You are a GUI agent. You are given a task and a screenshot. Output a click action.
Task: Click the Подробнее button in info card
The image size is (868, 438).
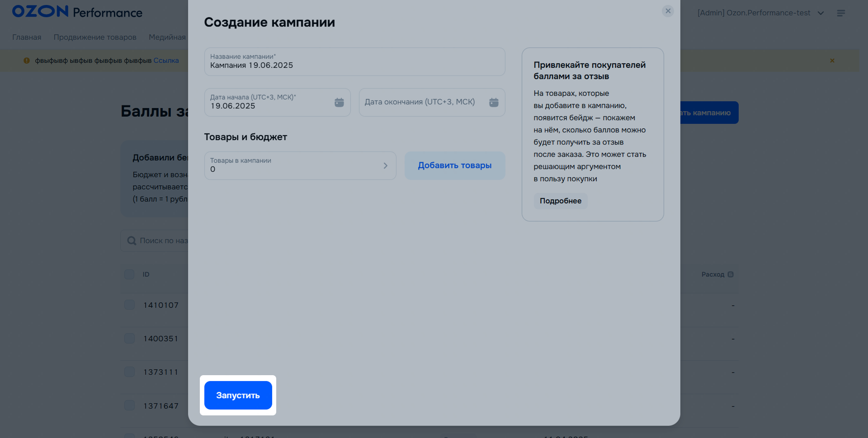pos(560,201)
